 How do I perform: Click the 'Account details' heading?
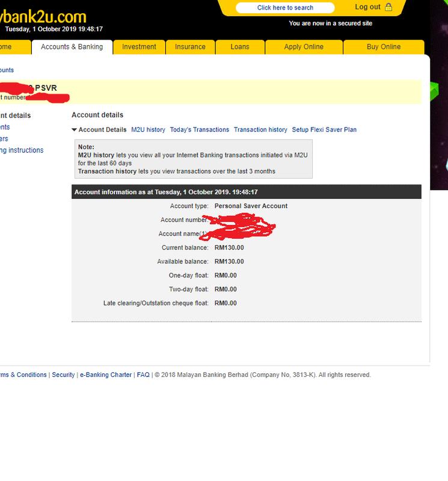tap(97, 115)
